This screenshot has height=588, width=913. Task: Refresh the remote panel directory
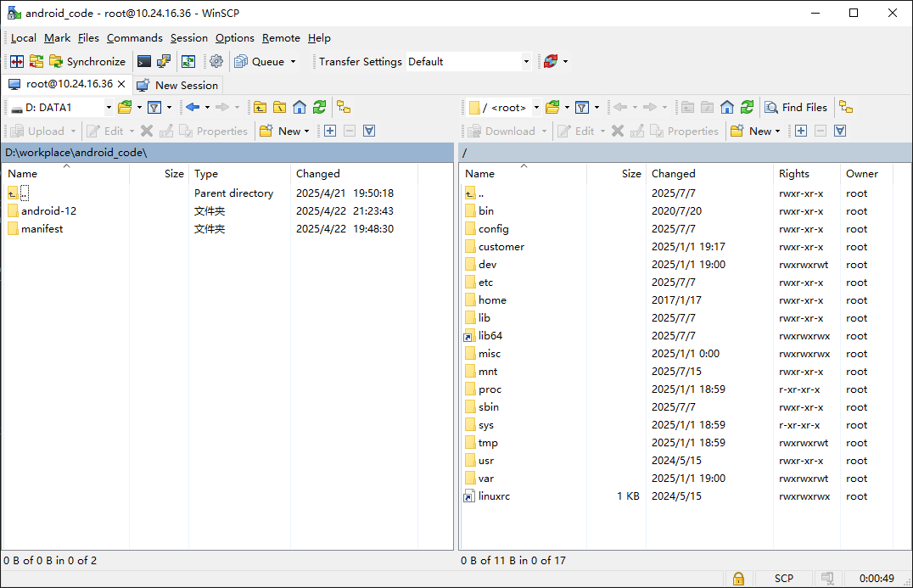[x=747, y=107]
